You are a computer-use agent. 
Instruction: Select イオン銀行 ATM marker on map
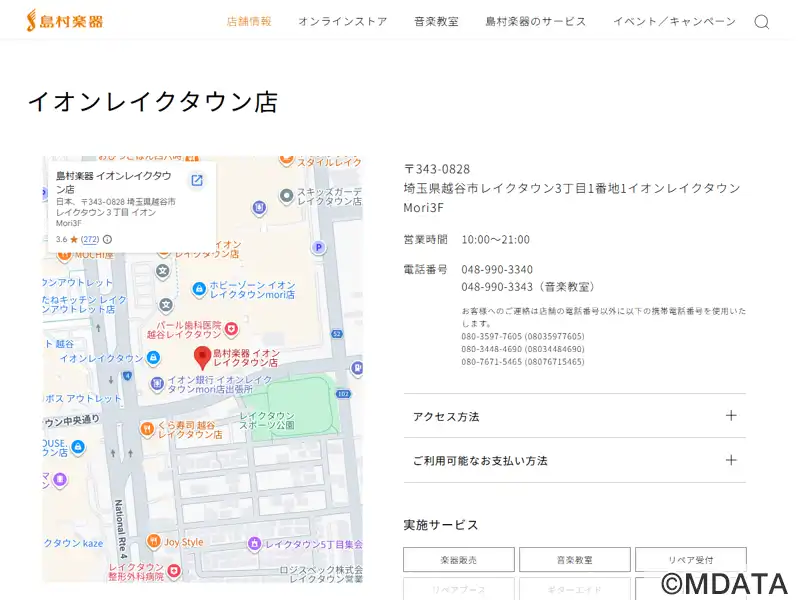157,383
